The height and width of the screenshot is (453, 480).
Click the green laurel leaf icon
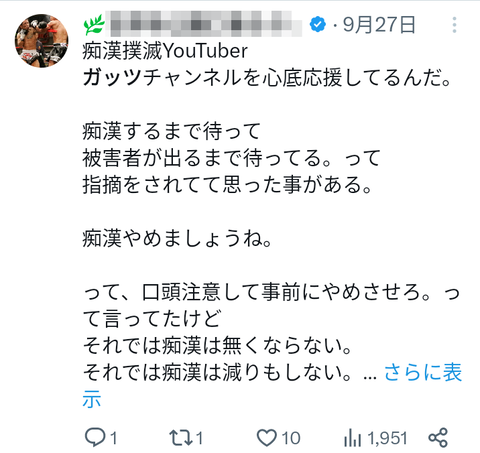94,25
